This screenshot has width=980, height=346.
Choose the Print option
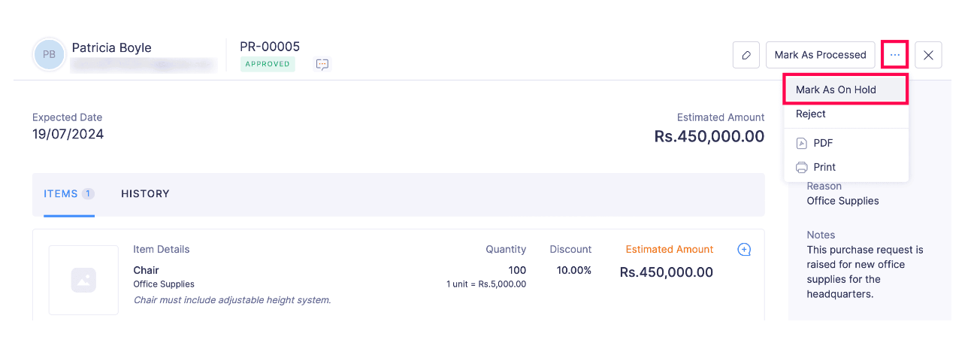824,167
